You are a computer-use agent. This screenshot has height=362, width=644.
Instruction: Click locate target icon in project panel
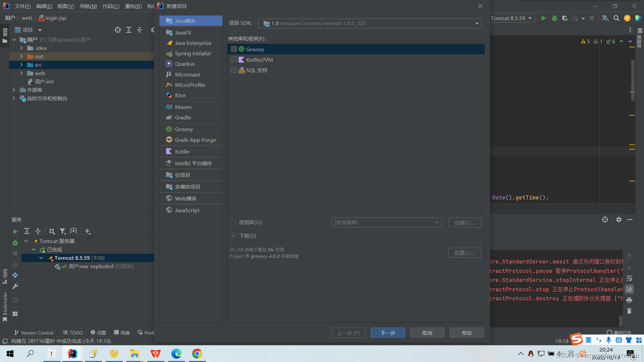pos(118,30)
